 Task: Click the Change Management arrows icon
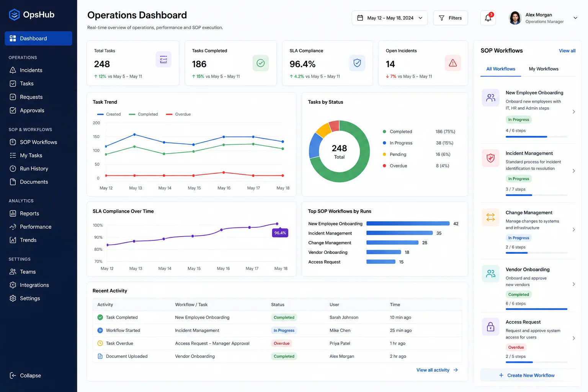(x=490, y=217)
